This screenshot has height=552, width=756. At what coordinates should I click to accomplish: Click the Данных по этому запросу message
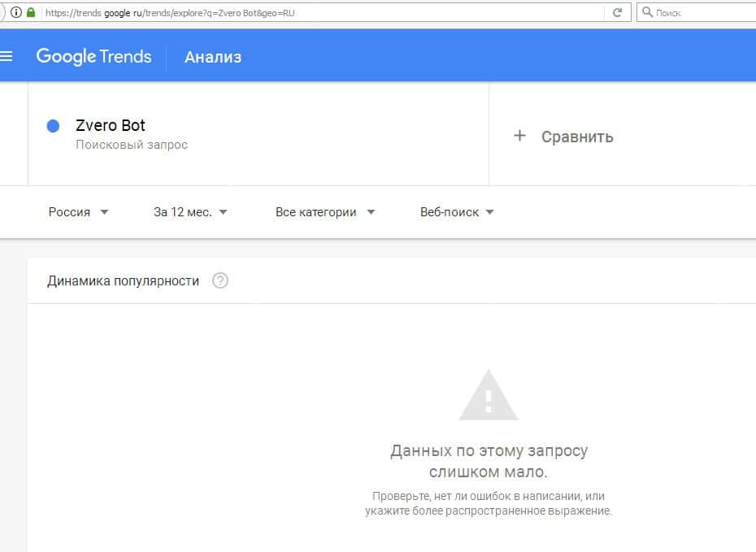[x=489, y=461]
